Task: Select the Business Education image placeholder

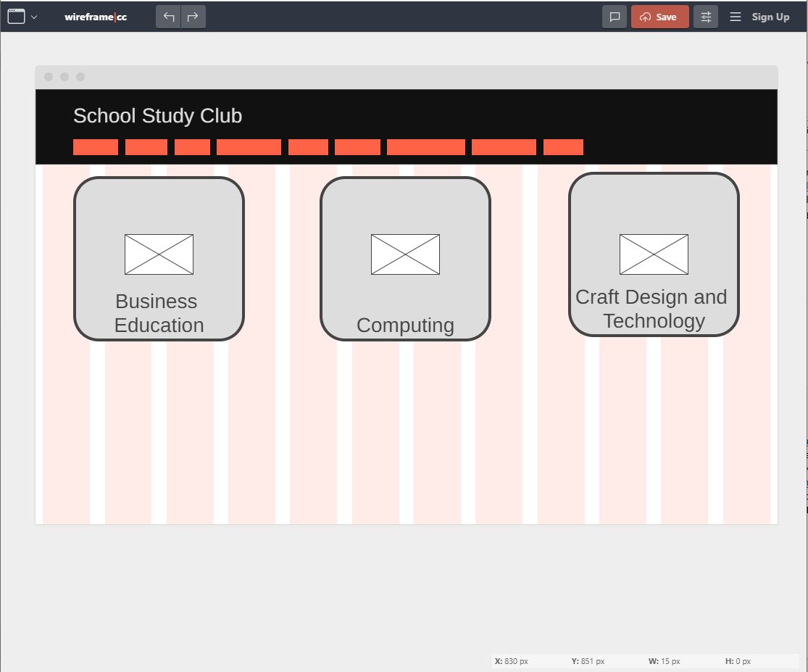Action: point(159,254)
